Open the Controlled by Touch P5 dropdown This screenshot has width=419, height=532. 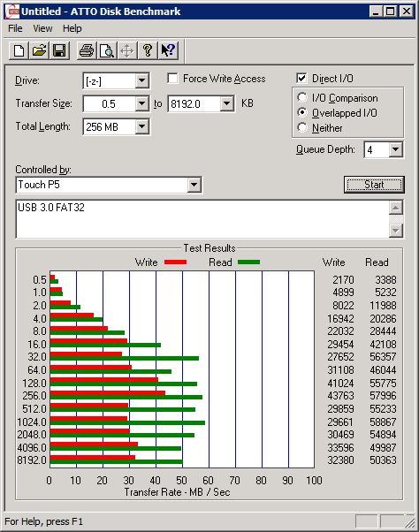[x=194, y=185]
